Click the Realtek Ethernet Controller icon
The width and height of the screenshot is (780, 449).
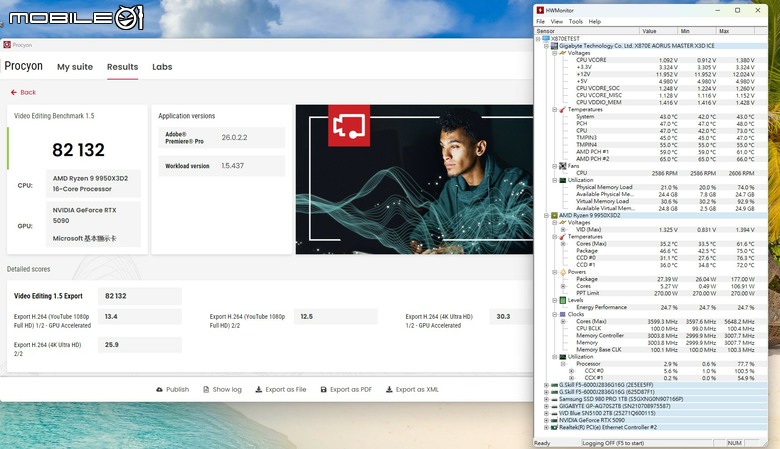[554, 427]
